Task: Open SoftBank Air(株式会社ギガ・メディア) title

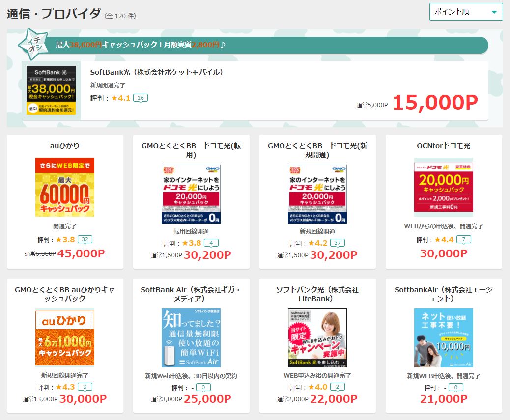Action: [x=191, y=294]
